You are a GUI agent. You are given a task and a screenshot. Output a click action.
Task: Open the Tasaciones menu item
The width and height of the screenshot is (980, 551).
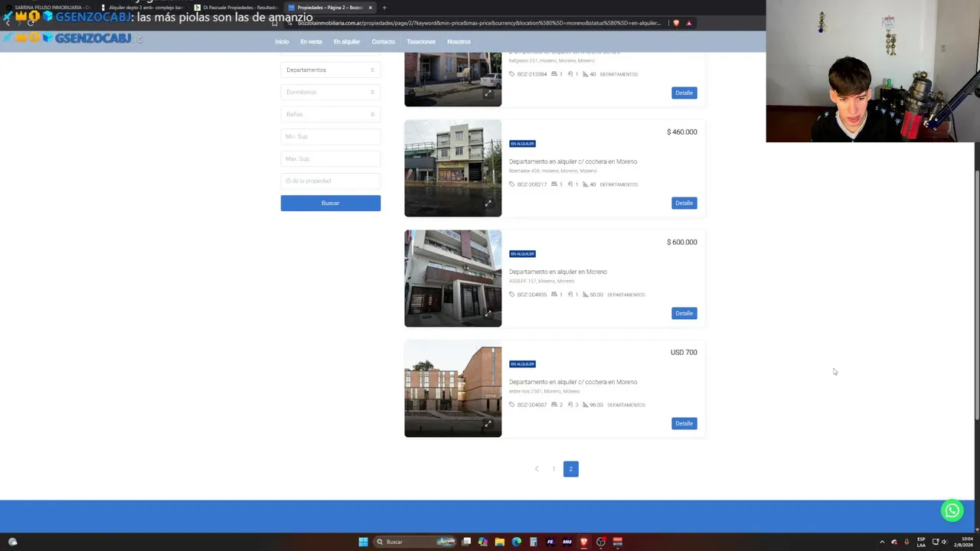point(421,41)
